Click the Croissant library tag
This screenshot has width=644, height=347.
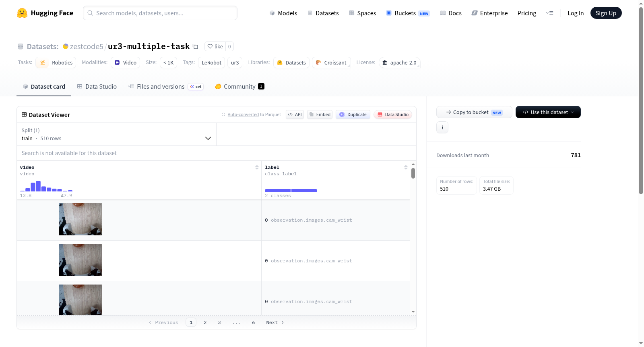pyautogui.click(x=331, y=62)
